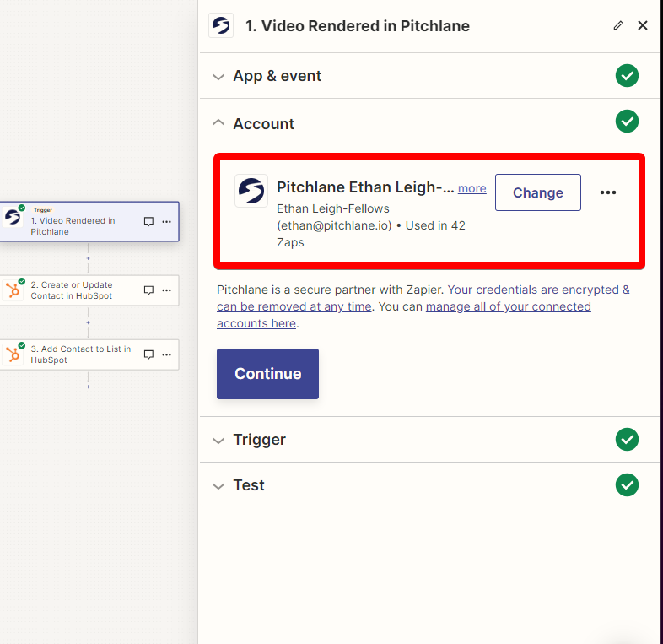Close the step editor panel
663x644 pixels.
coord(642,26)
